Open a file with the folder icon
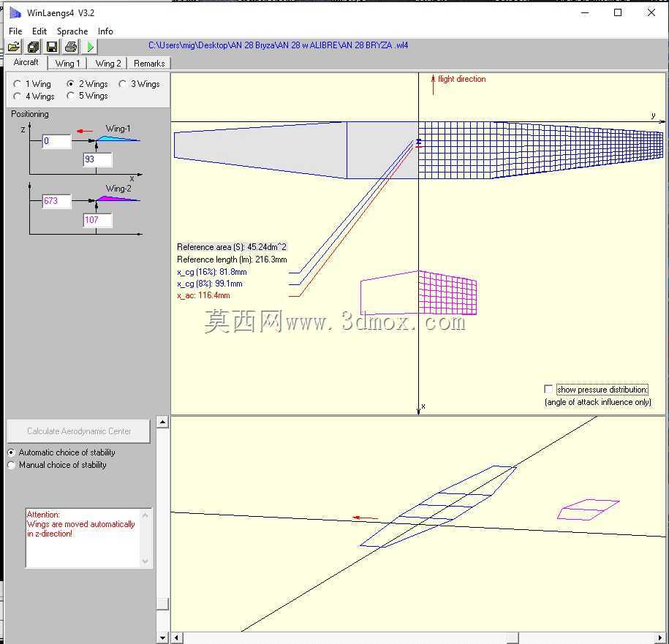The image size is (669, 644). (x=14, y=47)
